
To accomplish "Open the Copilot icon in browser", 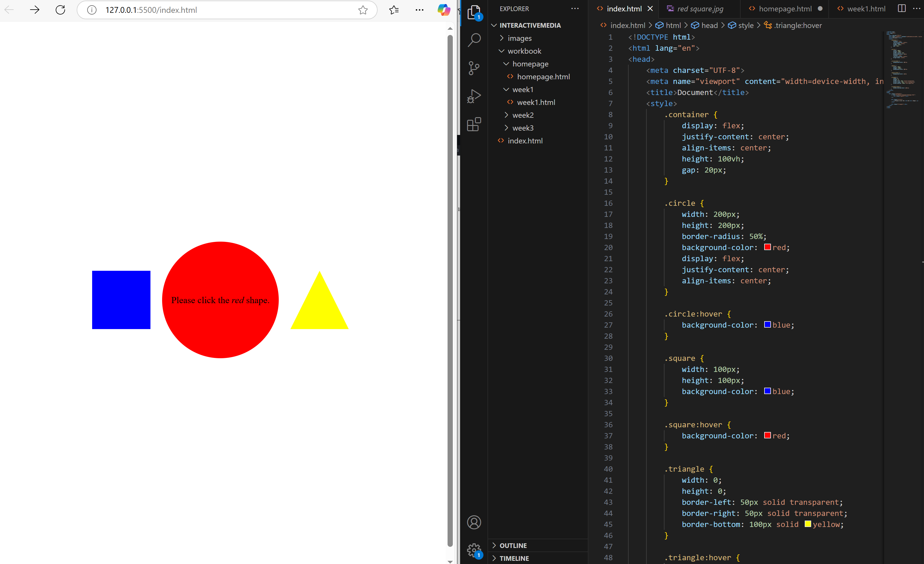I will (443, 10).
